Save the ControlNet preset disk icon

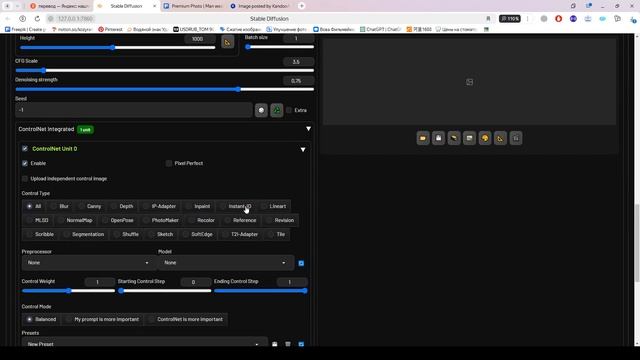pyautogui.click(x=275, y=344)
